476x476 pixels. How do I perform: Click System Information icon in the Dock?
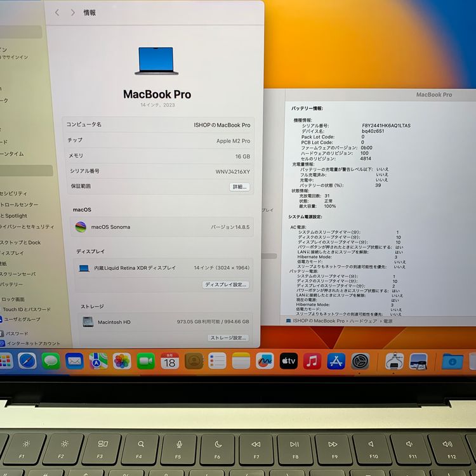pyautogui.click(x=394, y=361)
